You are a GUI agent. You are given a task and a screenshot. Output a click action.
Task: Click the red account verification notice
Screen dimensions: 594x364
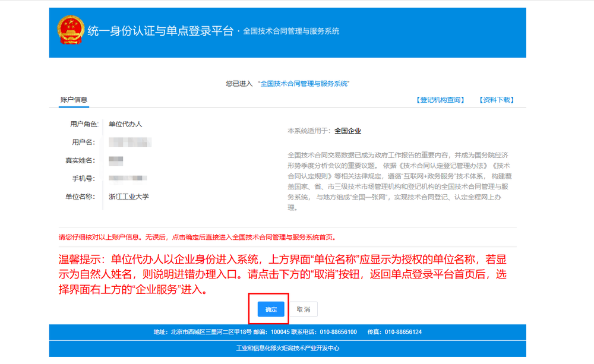(197, 237)
